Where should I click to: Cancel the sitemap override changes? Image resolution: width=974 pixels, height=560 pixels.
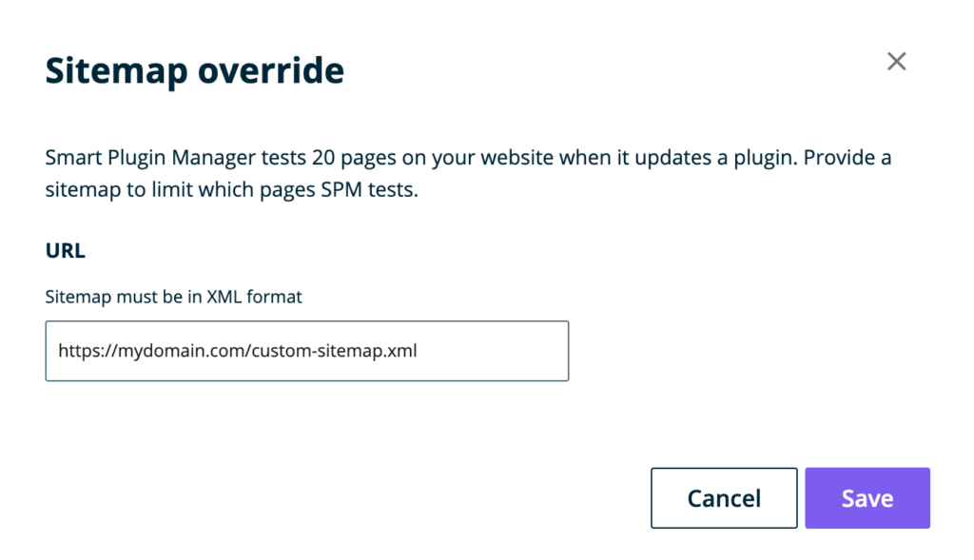click(724, 498)
